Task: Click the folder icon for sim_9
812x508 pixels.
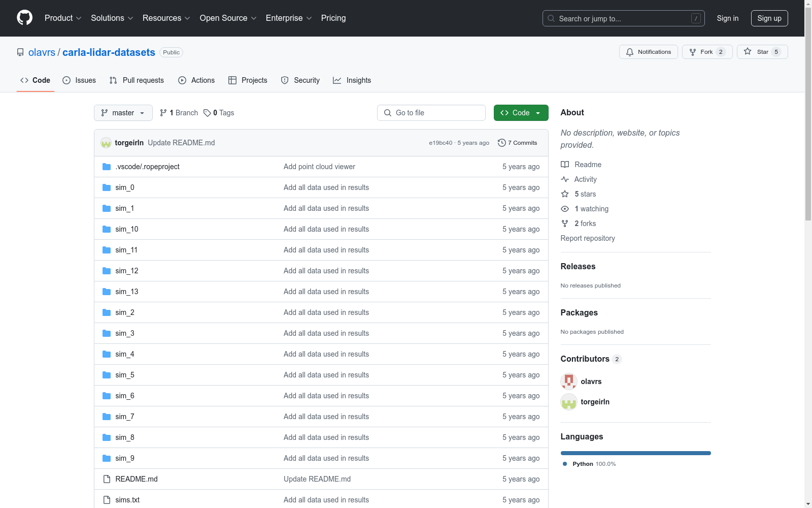Action: (x=107, y=458)
